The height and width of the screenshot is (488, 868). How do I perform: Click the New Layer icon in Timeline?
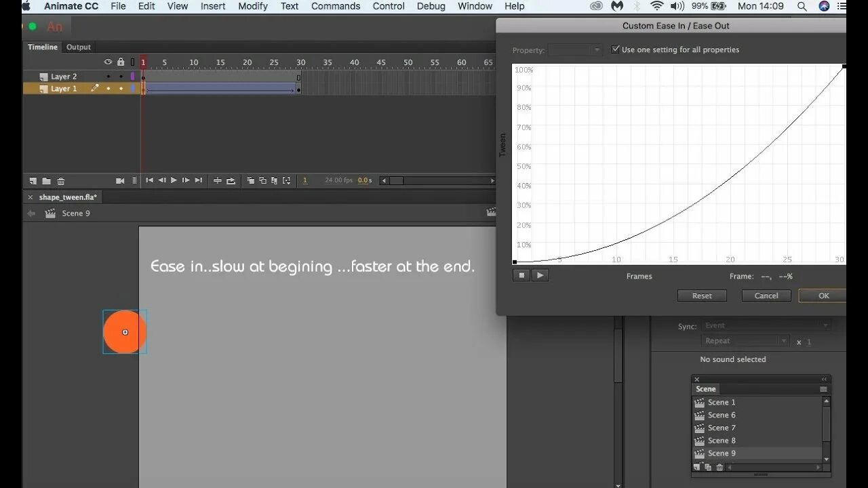pos(33,181)
